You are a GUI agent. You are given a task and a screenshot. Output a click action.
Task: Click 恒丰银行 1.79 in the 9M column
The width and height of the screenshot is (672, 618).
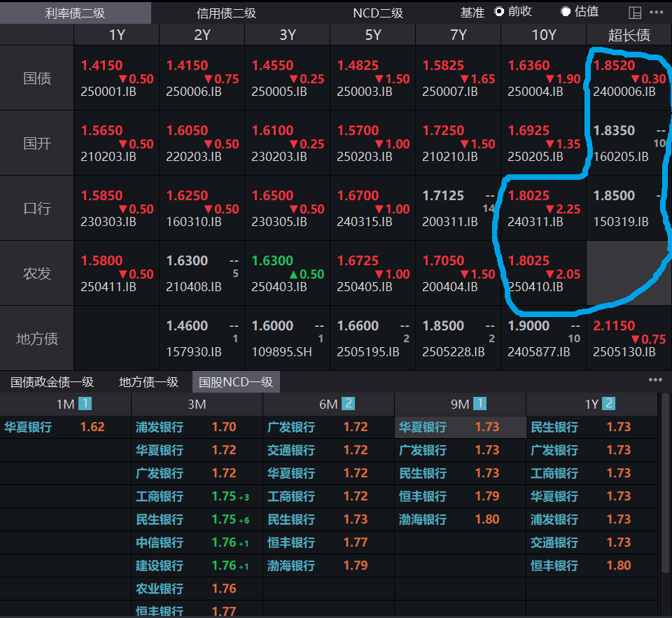pyautogui.click(x=460, y=496)
